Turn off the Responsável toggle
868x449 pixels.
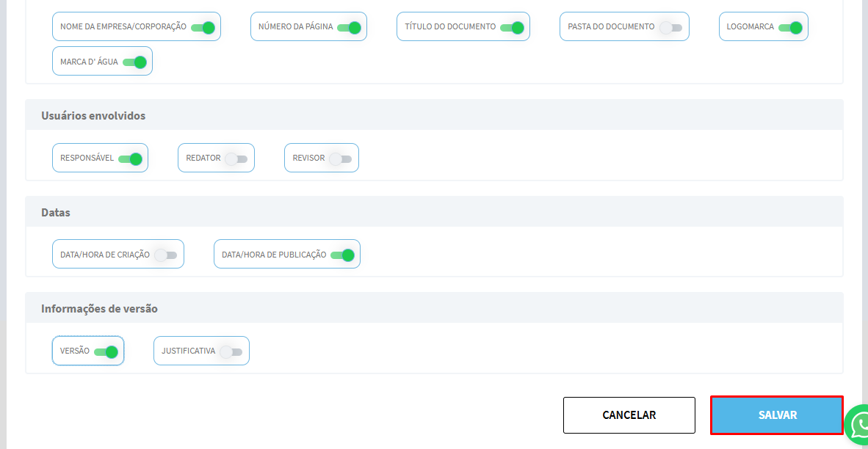coord(130,158)
